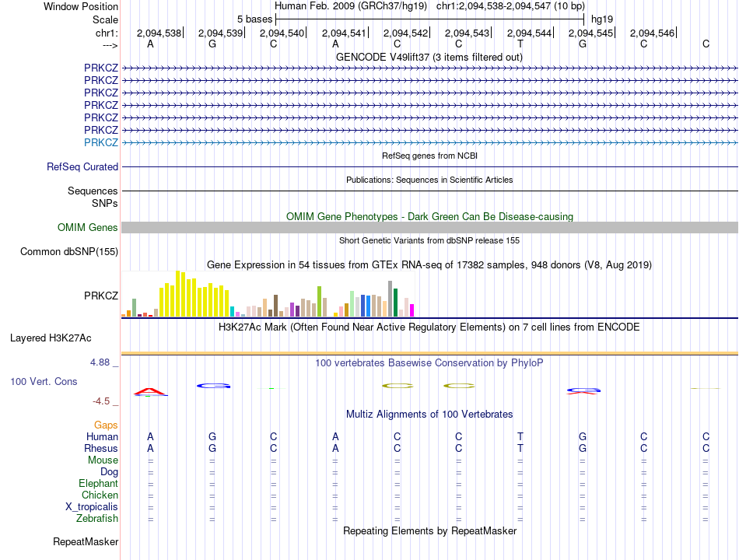Click the hg19 assembly label
This screenshot has height=560, width=739.
(602, 19)
